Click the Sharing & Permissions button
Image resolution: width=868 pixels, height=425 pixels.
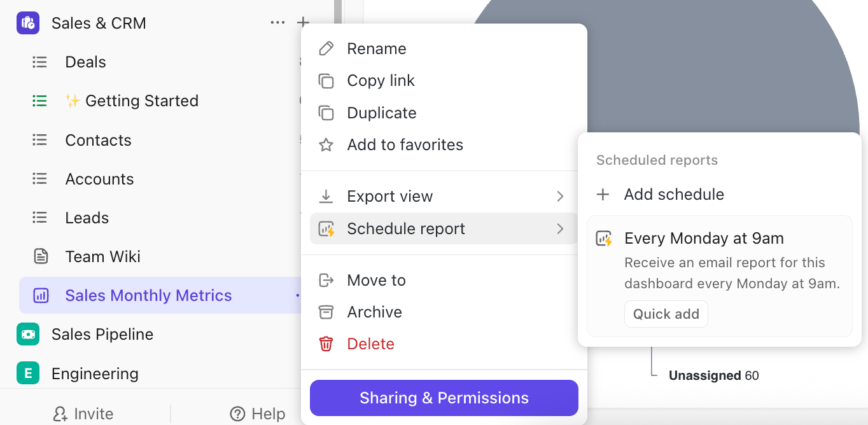(444, 397)
